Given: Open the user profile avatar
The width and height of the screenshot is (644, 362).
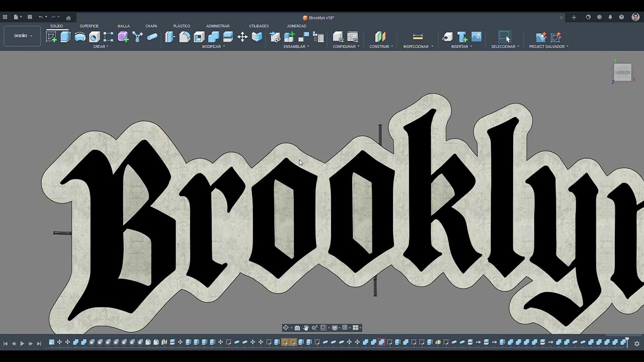Looking at the screenshot, I should (x=635, y=17).
